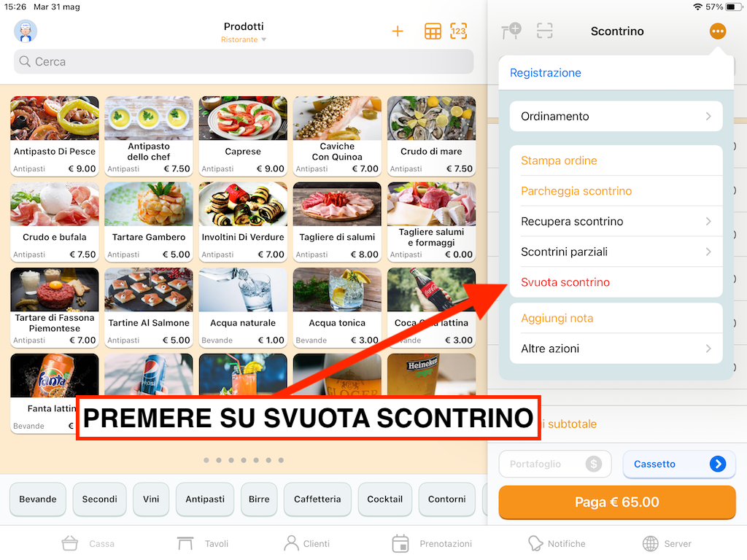The image size is (747, 560).
Task: Expand Altre azioni chevron
Action: (x=708, y=349)
